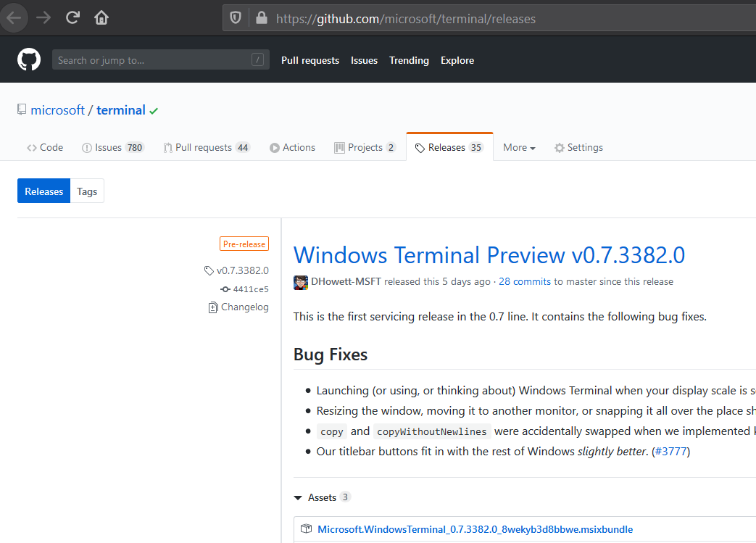This screenshot has width=756, height=543.
Task: Go to Firefox home page
Action: (101, 17)
